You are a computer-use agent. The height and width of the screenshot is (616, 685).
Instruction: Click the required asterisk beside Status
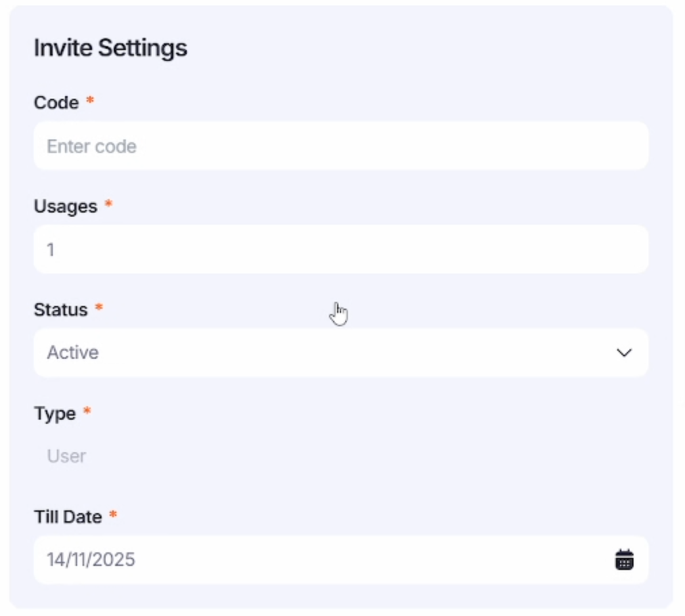[x=99, y=308]
